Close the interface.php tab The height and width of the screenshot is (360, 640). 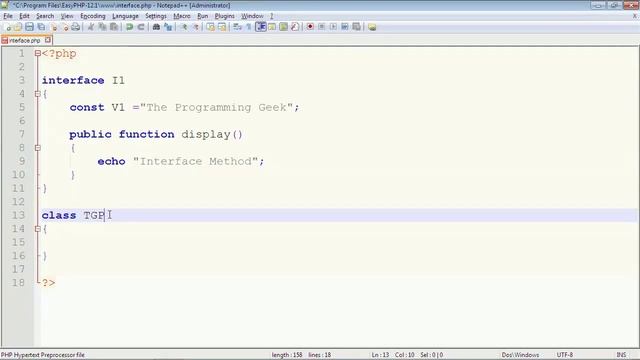point(48,40)
